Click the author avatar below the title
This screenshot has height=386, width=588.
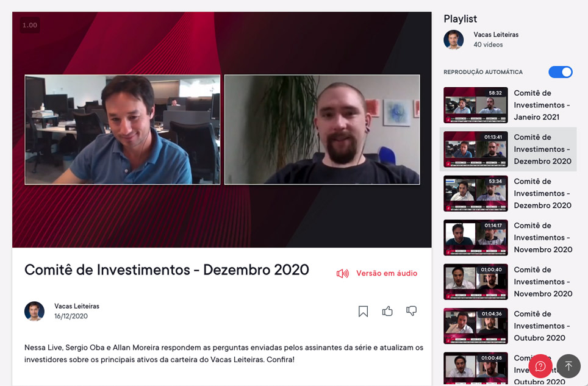[x=34, y=311]
